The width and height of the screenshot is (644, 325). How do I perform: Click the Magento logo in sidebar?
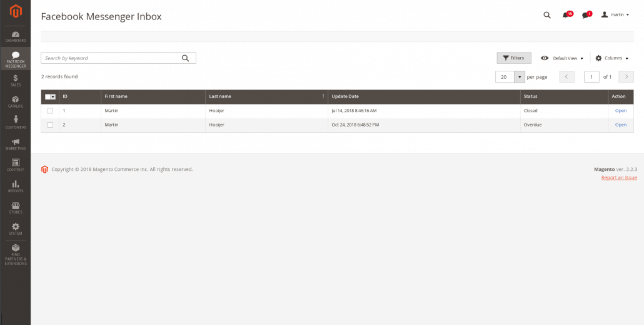coord(16,11)
